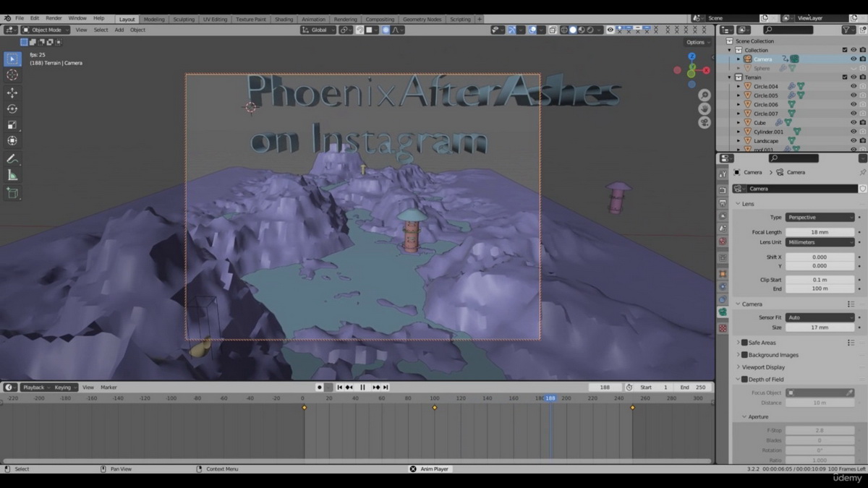Toggle Landscape visibility eye icon
Screen dimensions: 868x488
[x=854, y=141]
